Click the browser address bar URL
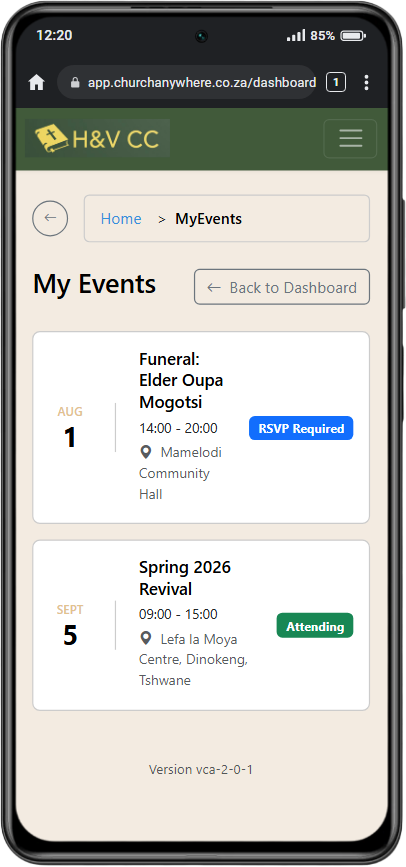The image size is (406, 867). tap(202, 83)
